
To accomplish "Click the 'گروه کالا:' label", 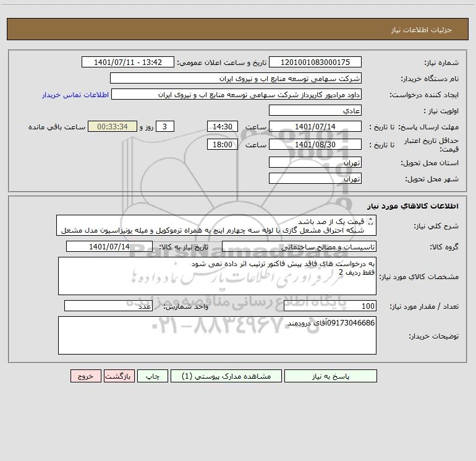I will [x=444, y=247].
